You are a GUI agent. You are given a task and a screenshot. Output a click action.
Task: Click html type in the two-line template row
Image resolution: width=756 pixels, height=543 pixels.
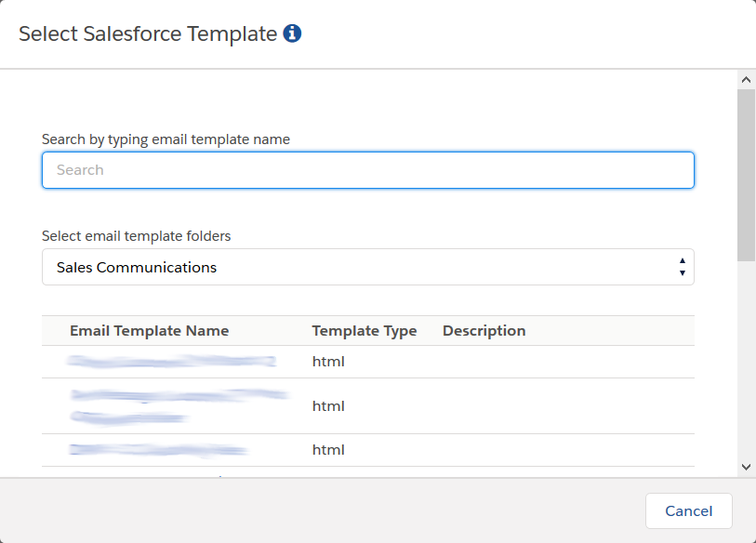click(x=328, y=406)
